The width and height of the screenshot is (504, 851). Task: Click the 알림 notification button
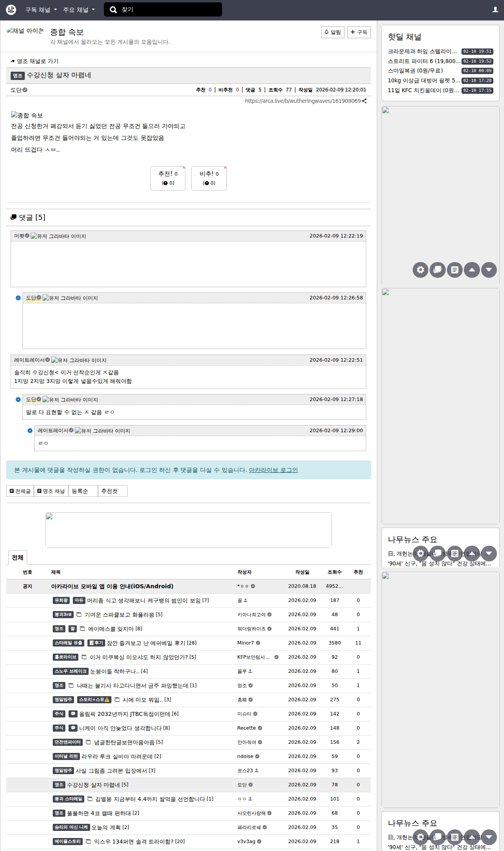333,32
